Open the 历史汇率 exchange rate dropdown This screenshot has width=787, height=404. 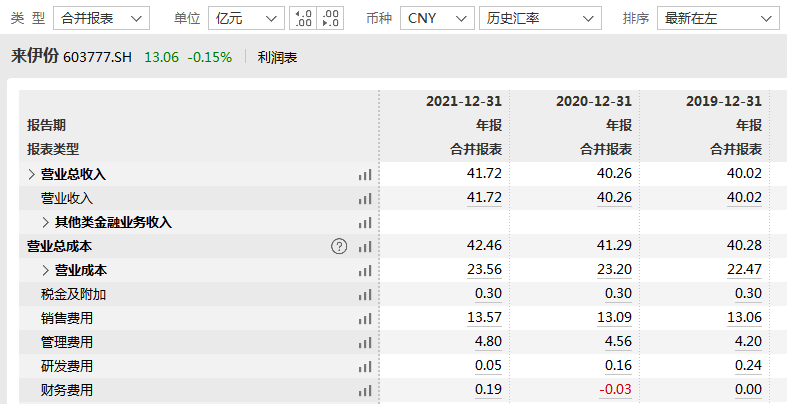[540, 18]
